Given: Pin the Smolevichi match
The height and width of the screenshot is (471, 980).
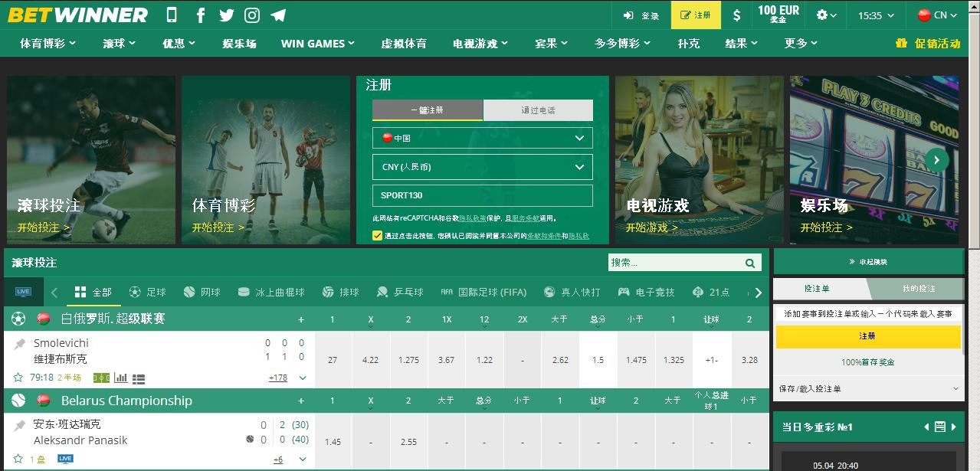Looking at the screenshot, I should click(x=20, y=345).
